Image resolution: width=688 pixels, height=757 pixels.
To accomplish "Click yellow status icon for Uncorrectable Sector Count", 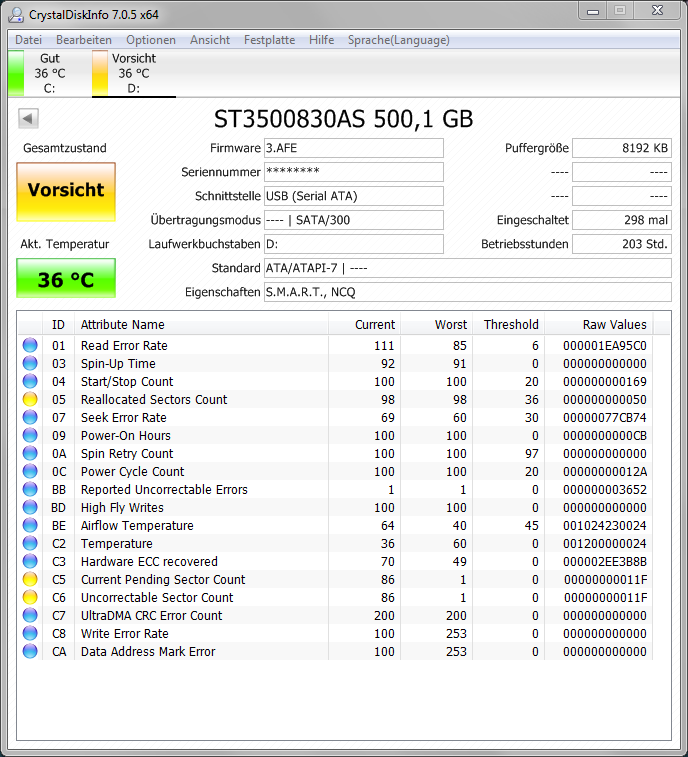I will tap(30, 597).
